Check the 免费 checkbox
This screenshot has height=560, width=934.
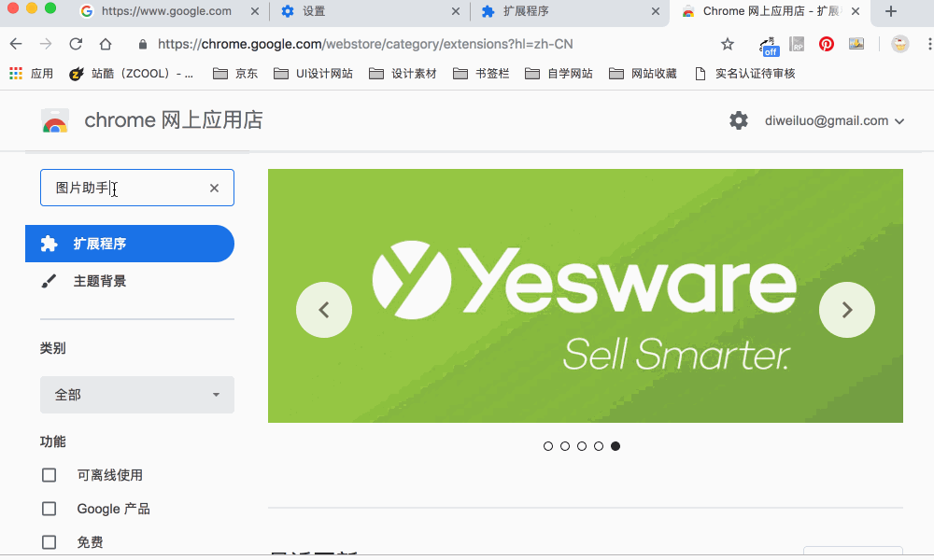pyautogui.click(x=49, y=542)
